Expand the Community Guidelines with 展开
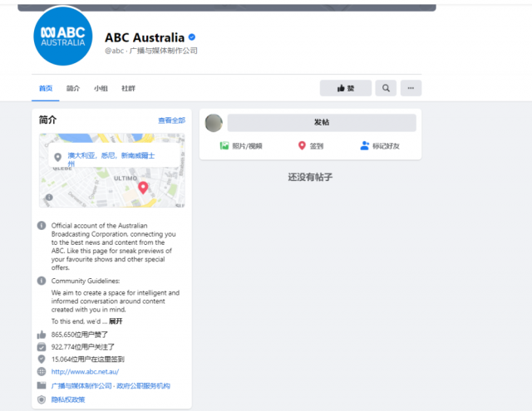The image size is (532, 411). pos(116,321)
